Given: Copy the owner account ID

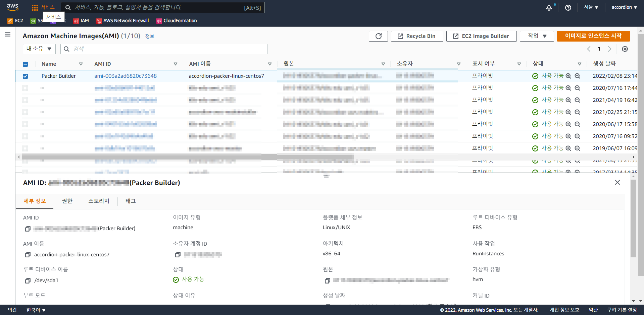Looking at the screenshot, I should click(x=178, y=255).
